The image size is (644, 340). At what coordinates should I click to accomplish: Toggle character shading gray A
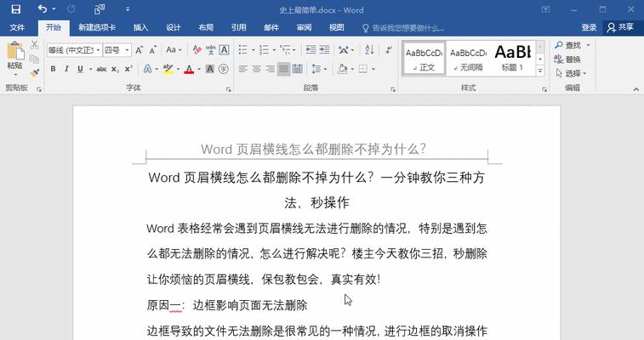click(210, 69)
